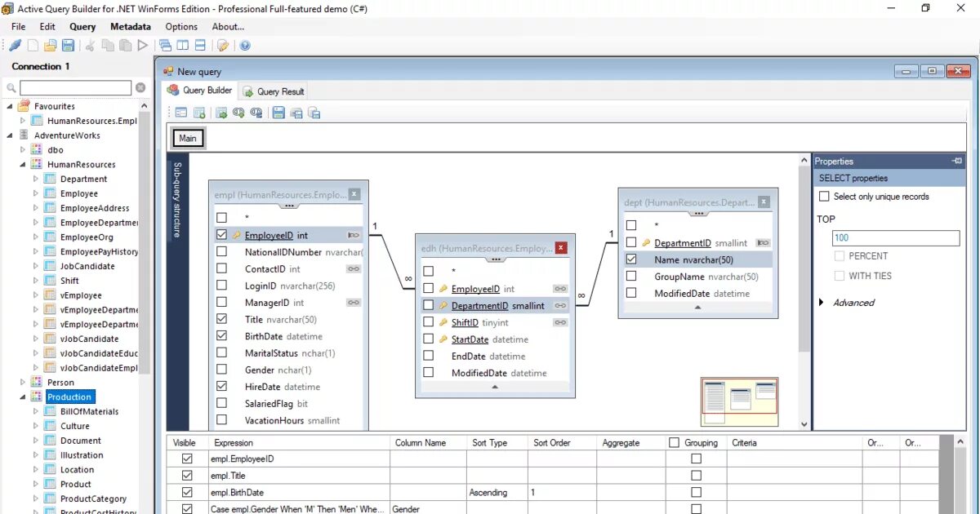Cascade windows using the stacked windows icon
The height and width of the screenshot is (514, 980).
(166, 46)
